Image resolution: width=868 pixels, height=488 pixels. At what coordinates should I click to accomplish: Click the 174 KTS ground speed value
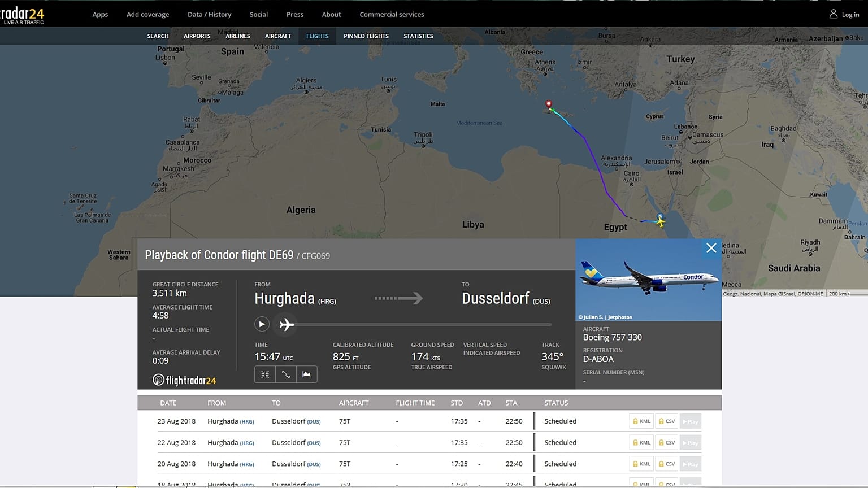425,357
